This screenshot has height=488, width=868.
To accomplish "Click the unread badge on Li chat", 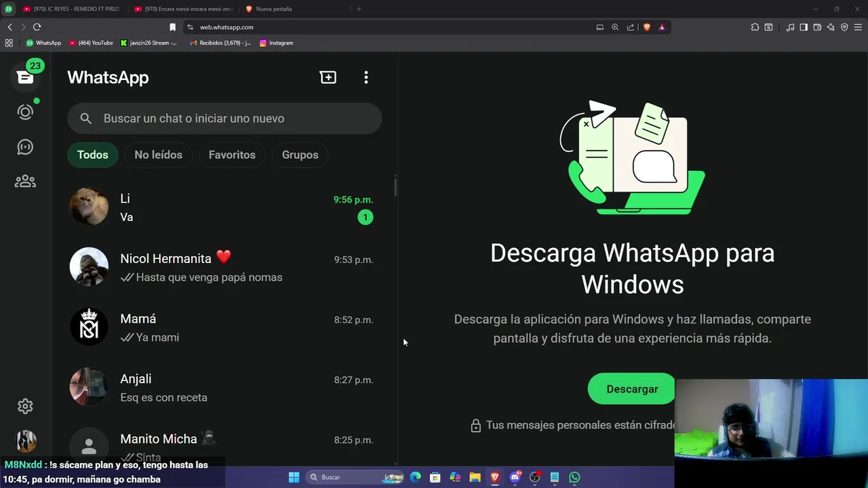I will (366, 218).
